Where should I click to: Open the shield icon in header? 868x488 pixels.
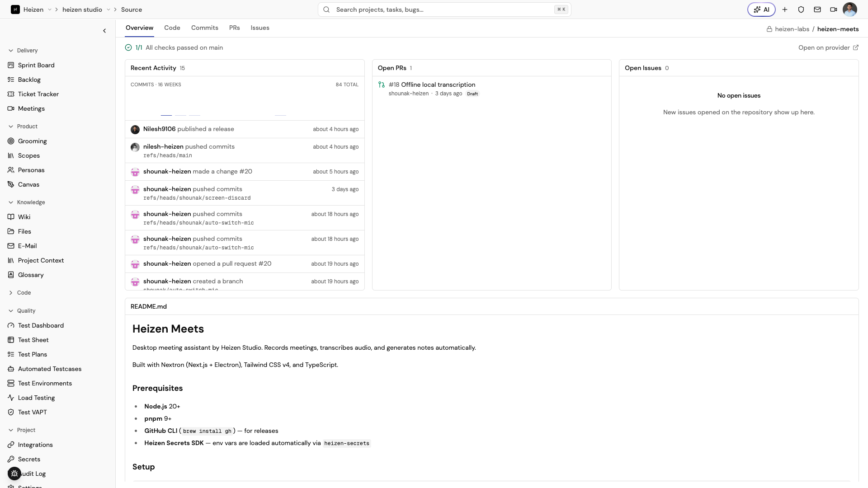tap(801, 9)
